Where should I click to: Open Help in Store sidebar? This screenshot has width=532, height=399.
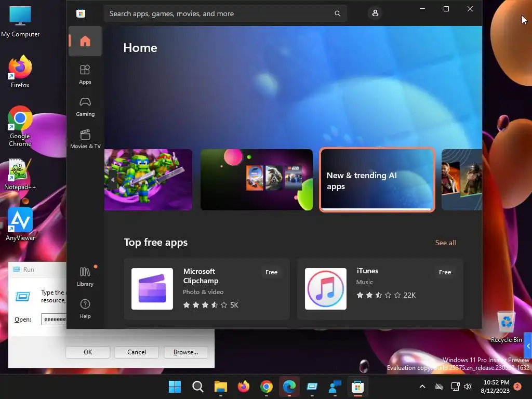[x=85, y=309]
